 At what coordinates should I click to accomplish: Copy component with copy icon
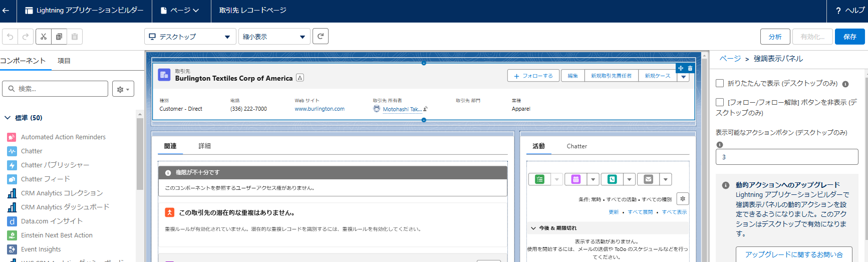[x=59, y=37]
